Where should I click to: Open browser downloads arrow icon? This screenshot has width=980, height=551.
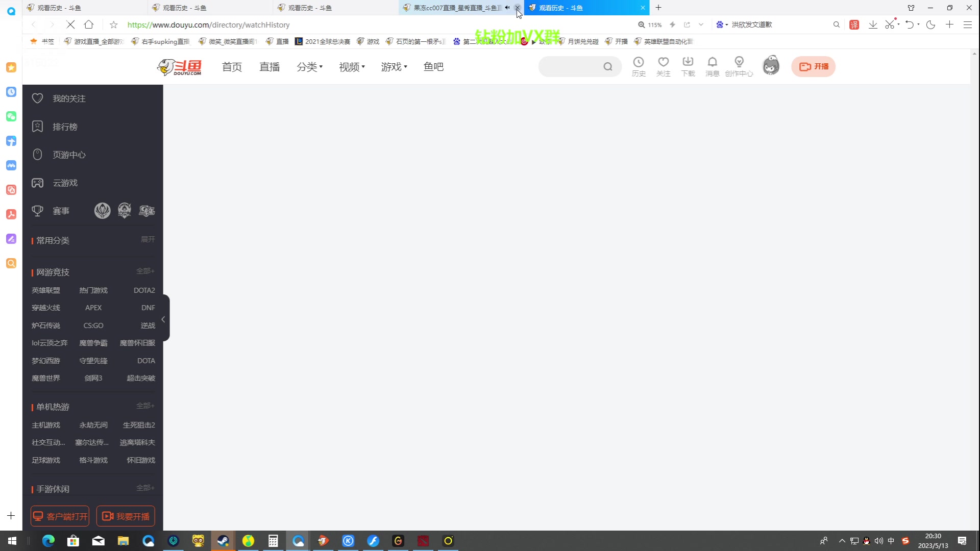[873, 24]
